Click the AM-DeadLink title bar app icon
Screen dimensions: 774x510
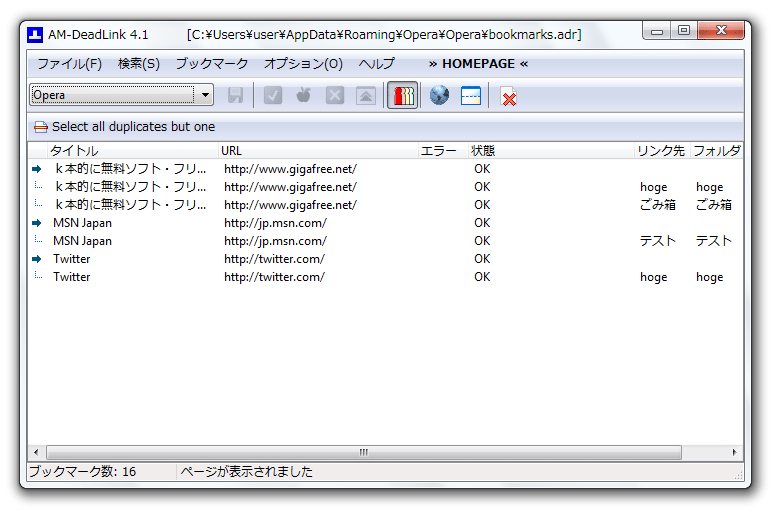tap(35, 35)
